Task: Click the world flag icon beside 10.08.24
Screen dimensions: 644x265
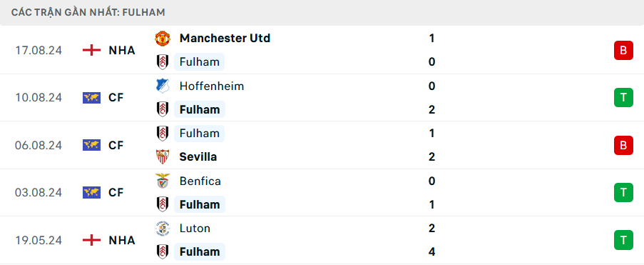Action: click(91, 98)
